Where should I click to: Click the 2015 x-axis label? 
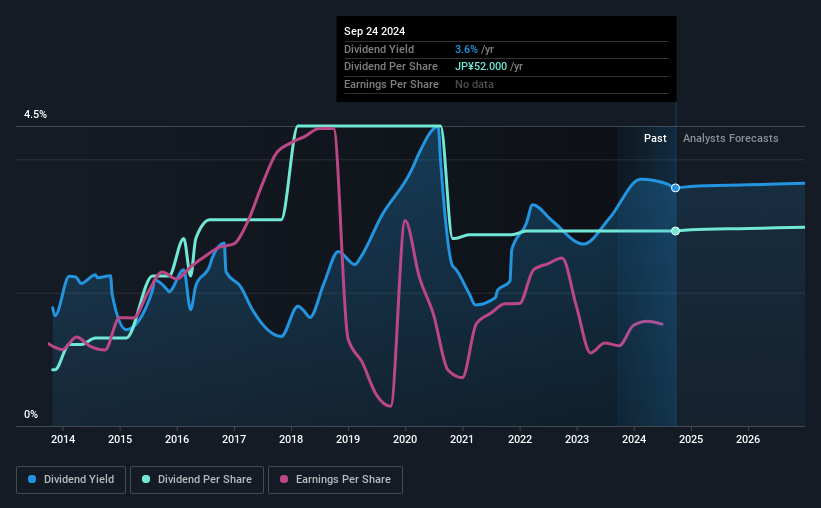coord(120,439)
